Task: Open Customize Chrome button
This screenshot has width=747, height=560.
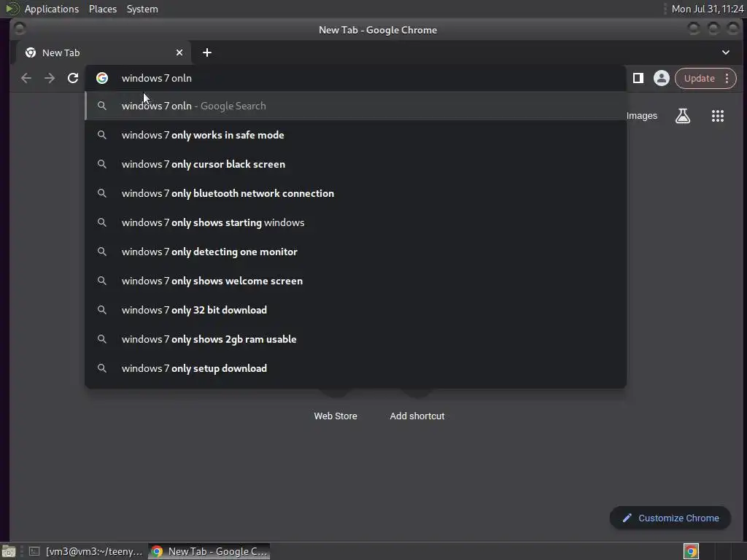Action: 670,518
